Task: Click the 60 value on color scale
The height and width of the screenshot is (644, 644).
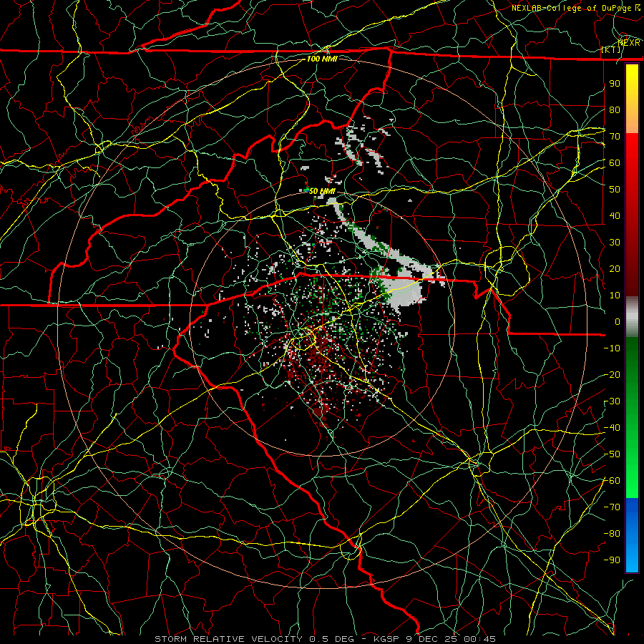Action: coord(615,163)
